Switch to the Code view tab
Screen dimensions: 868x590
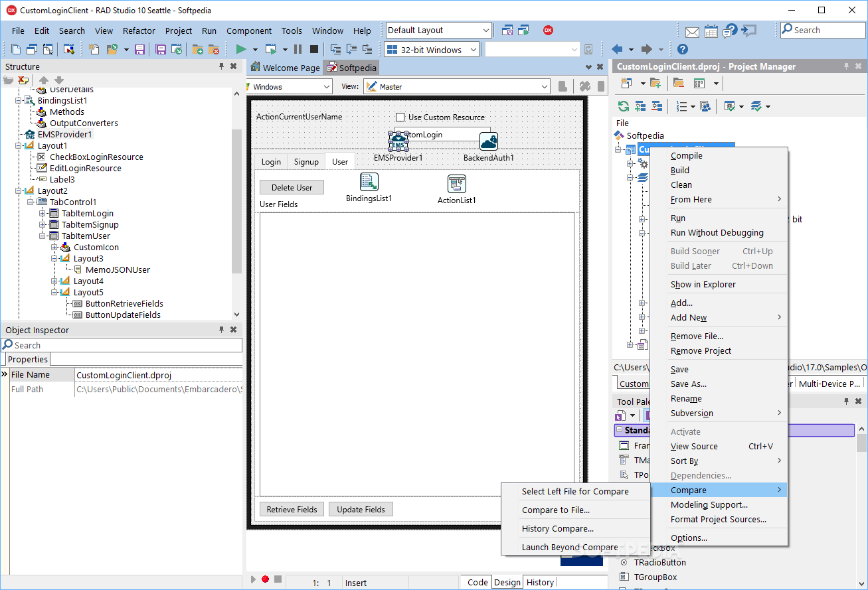pos(477,582)
